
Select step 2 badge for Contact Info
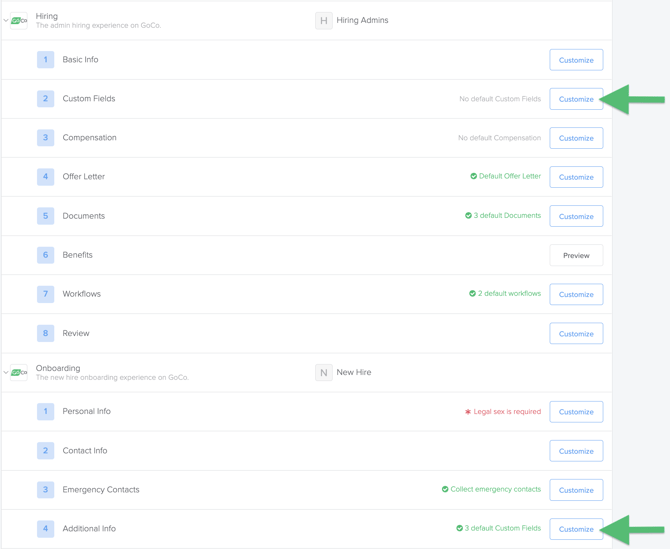45,451
